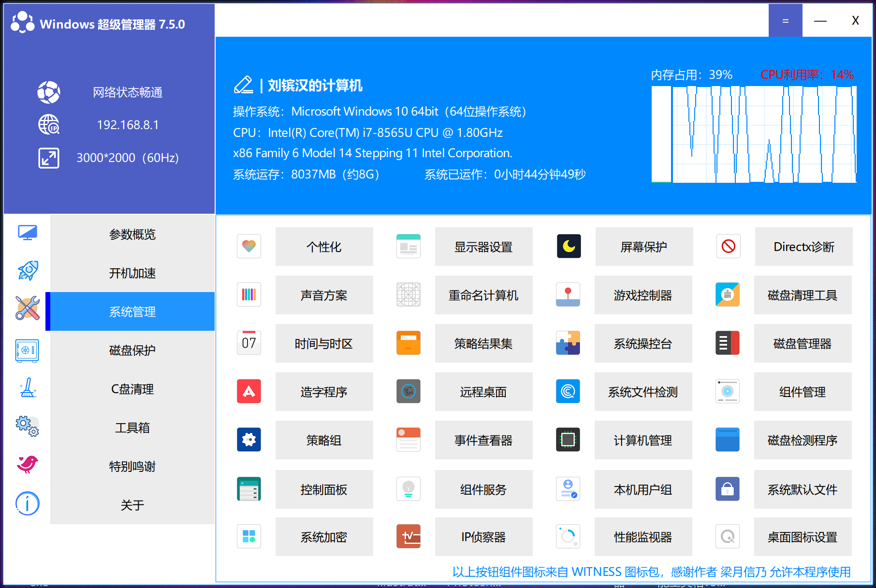This screenshot has height=588, width=876.
Task: Click the gray screen icon beside 远程桌面
Action: (x=409, y=391)
